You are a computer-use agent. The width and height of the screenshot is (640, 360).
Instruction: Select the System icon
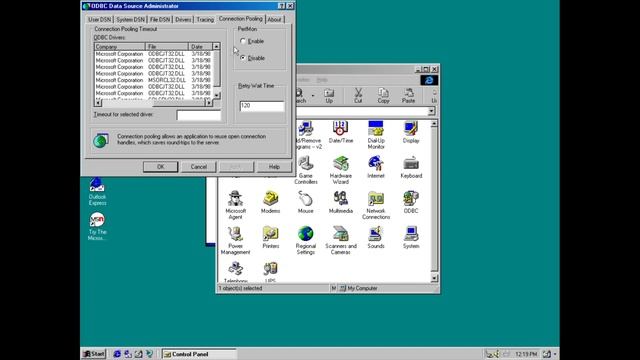point(411,237)
